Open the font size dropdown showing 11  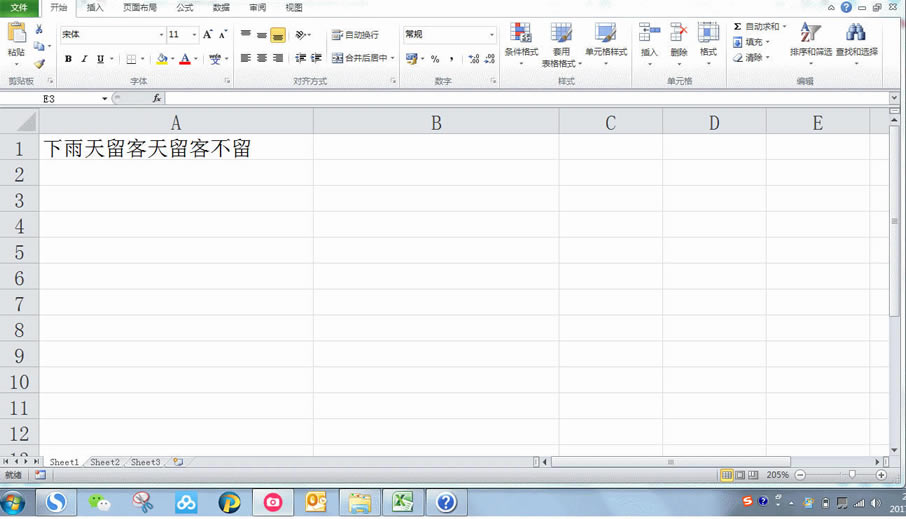[194, 35]
